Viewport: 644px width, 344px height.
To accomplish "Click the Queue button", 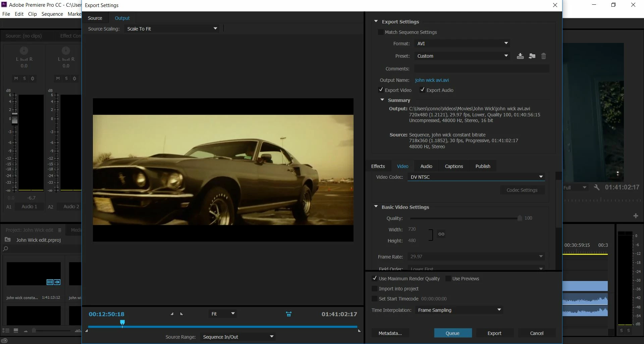I will [453, 333].
